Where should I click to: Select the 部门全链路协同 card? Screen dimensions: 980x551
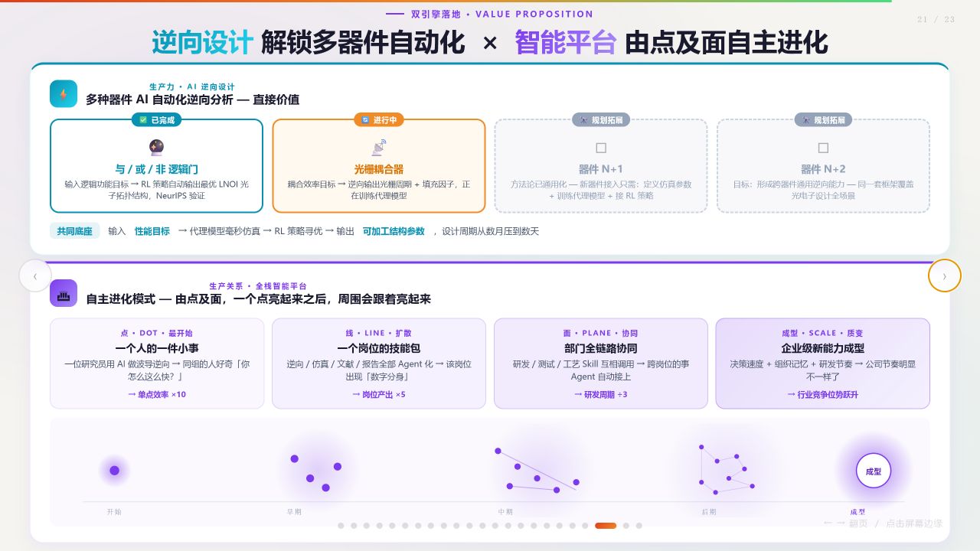601,364
